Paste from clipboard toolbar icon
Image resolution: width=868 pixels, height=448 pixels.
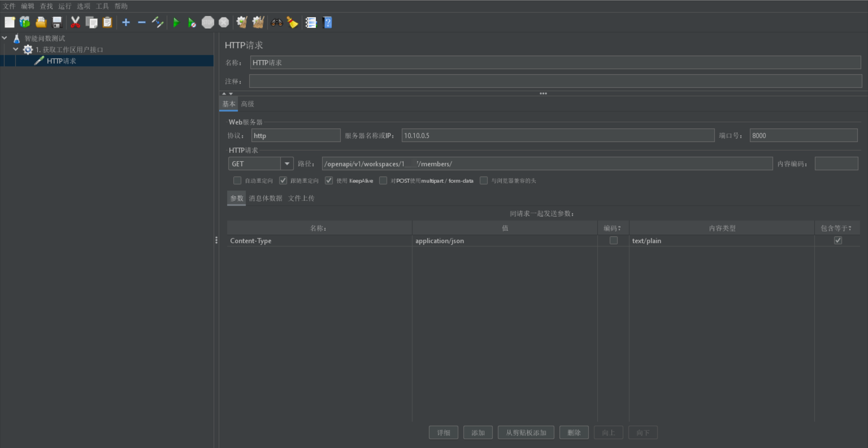[107, 23]
